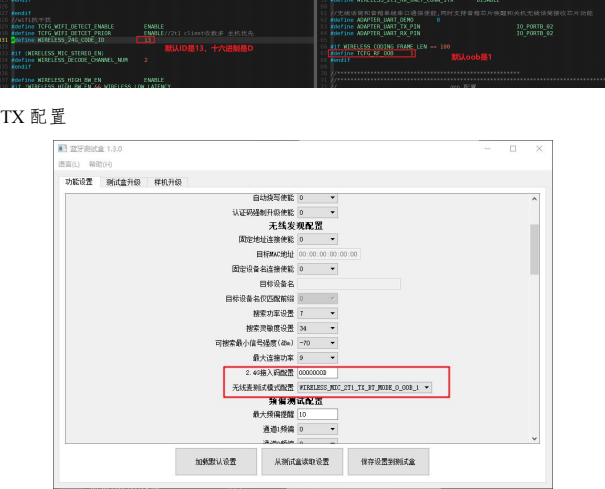This screenshot has width=605, height=489.
Task: Open the 固定地址连接使能 dropdown
Action: point(318,239)
